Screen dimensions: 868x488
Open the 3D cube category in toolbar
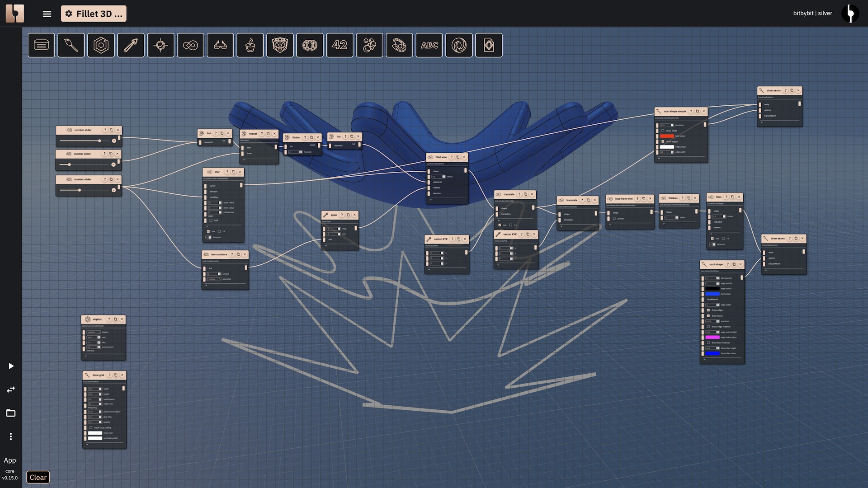pyautogui.click(x=280, y=45)
